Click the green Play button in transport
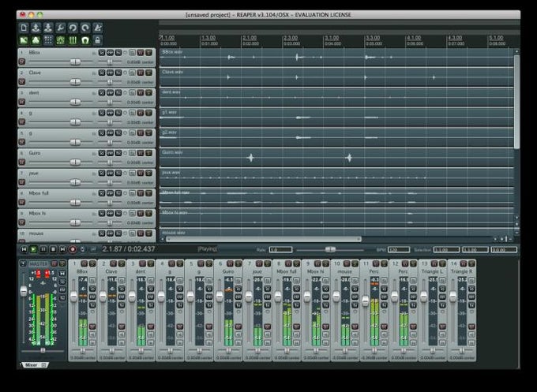 [33, 249]
